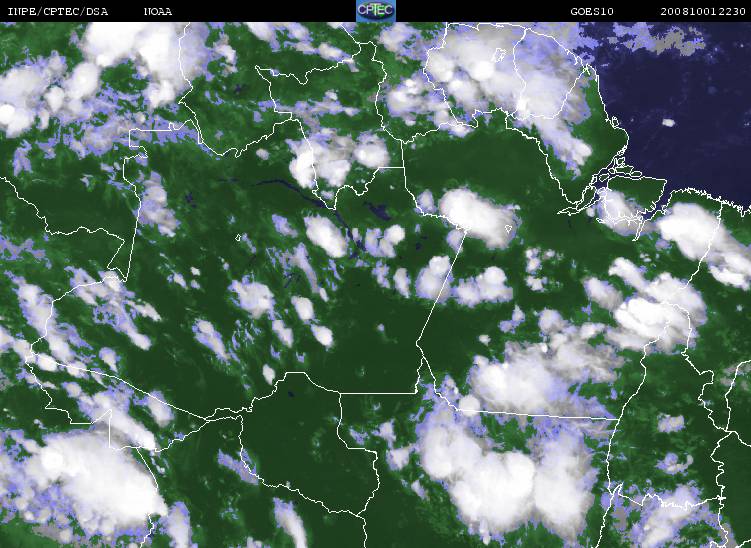Click the small isolated cloud over the ocean
751x548 pixels.
[668, 123]
